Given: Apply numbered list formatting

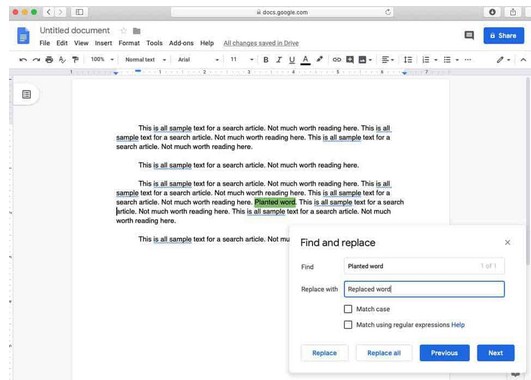Looking at the screenshot, I should tap(426, 60).
